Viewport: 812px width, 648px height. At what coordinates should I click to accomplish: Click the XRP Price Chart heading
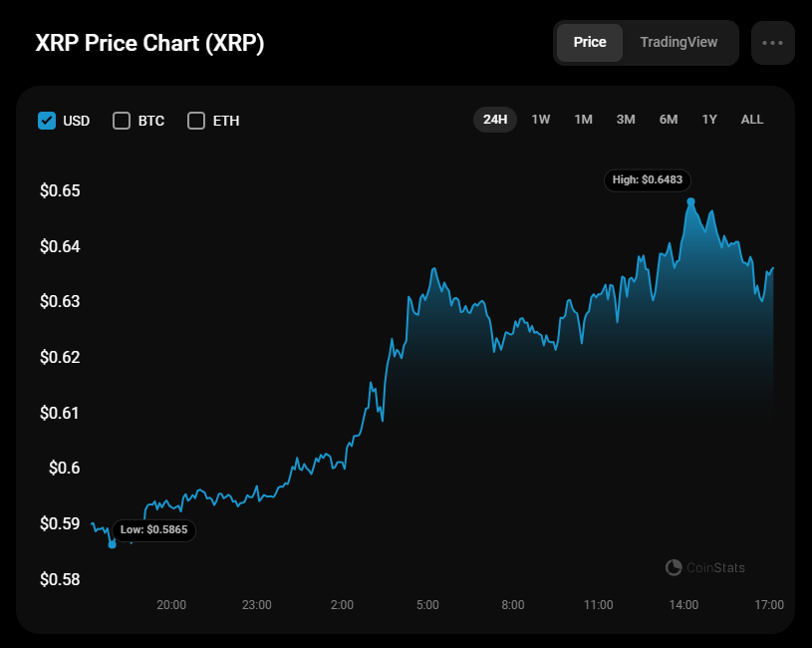[149, 44]
